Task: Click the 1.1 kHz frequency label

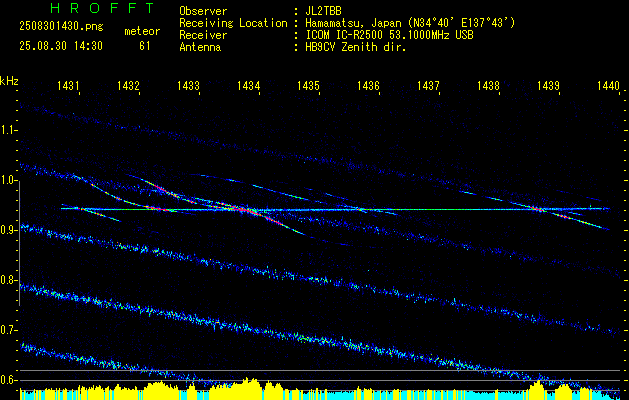Action: (x=8, y=130)
